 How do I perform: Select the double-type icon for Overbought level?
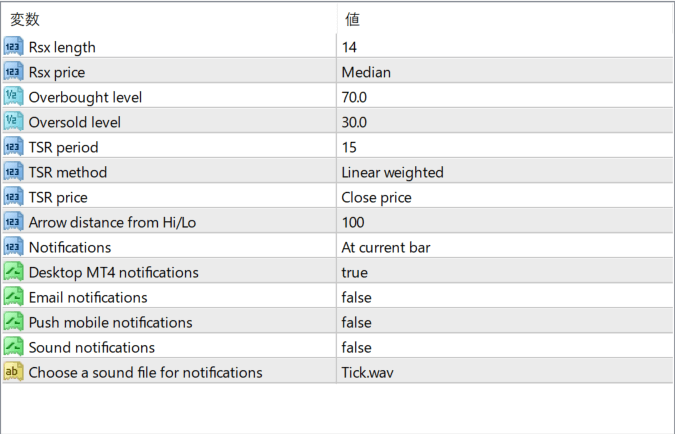tap(13, 96)
